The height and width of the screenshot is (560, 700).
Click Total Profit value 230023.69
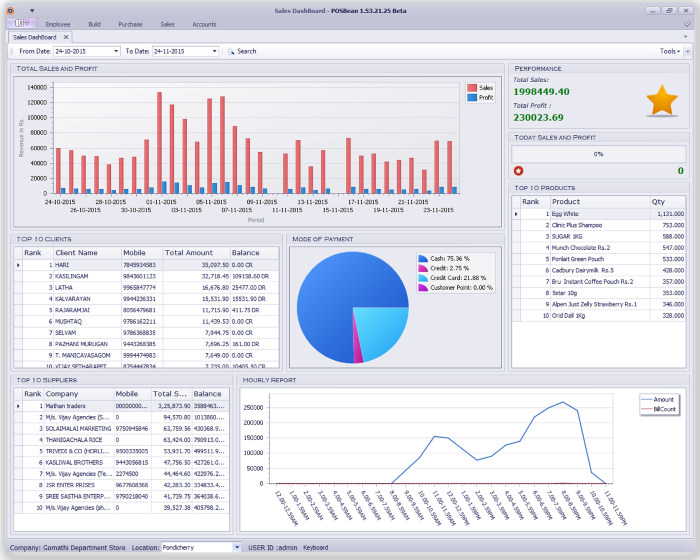(x=538, y=118)
